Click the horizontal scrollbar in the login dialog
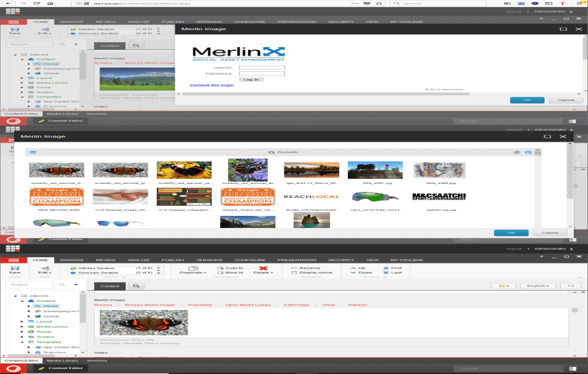 [x=326, y=94]
